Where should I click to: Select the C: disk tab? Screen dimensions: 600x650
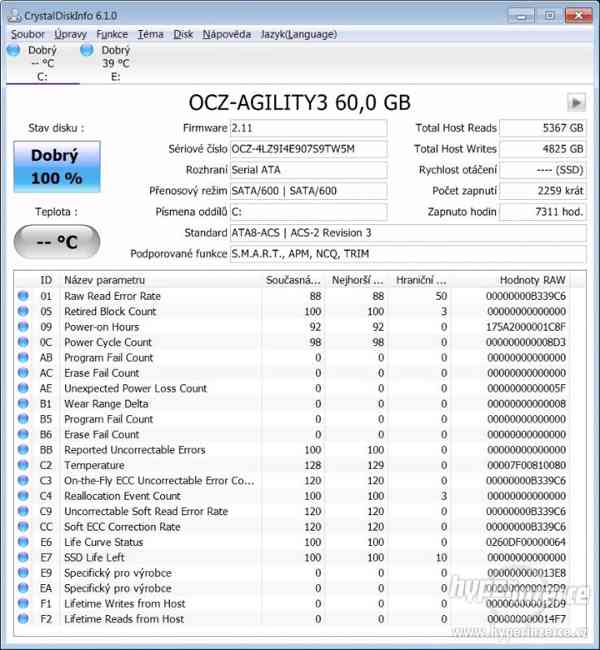pyautogui.click(x=42, y=63)
